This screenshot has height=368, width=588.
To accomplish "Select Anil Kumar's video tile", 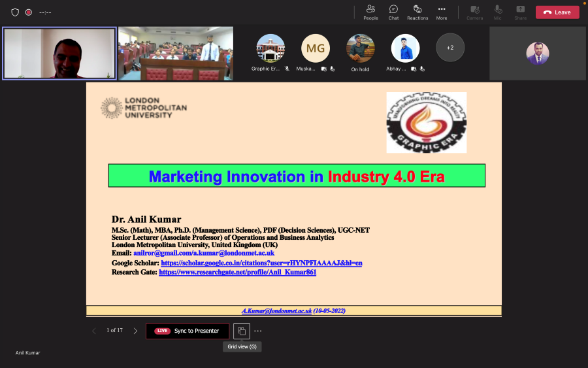I will (x=59, y=53).
